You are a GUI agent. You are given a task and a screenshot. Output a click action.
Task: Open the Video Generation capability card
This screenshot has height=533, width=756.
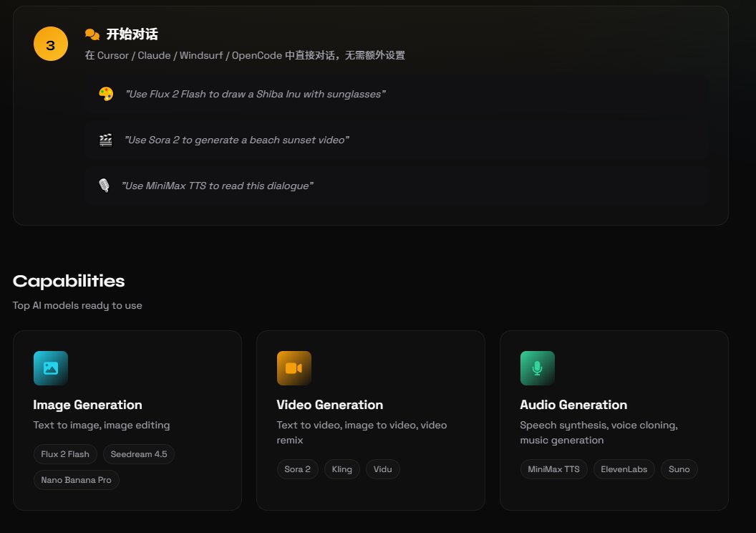[x=371, y=420]
